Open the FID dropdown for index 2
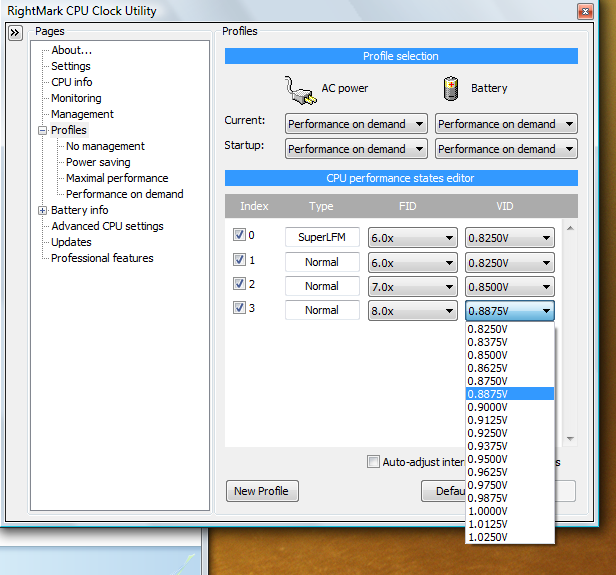The image size is (616, 575). 412,287
